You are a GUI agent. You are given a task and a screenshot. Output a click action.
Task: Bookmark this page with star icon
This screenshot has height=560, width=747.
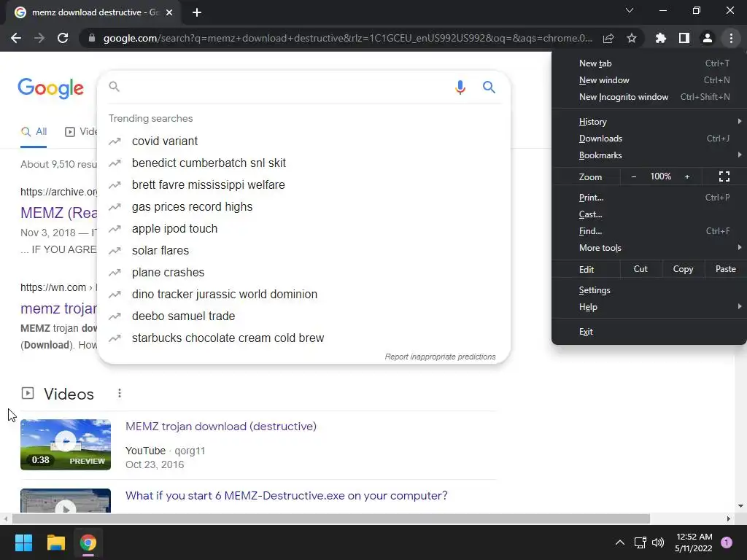point(632,38)
